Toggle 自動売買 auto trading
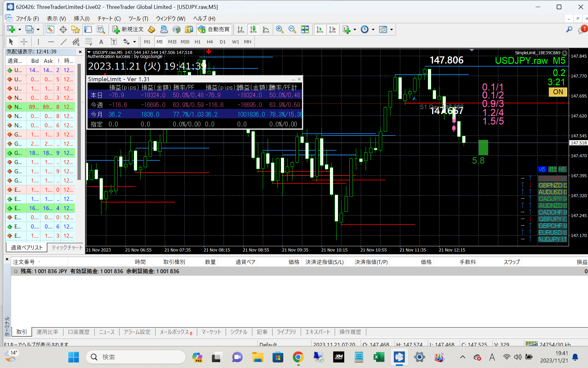 [214, 29]
